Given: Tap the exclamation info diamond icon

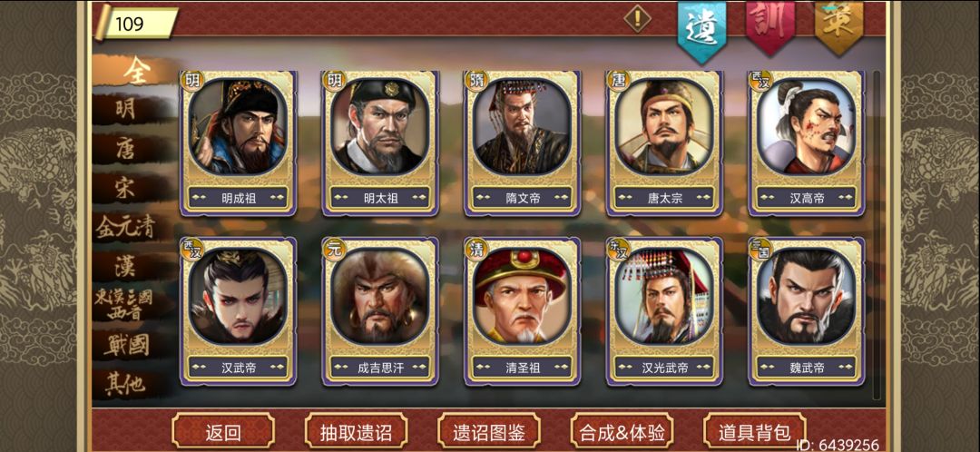Looking at the screenshot, I should 638,18.
